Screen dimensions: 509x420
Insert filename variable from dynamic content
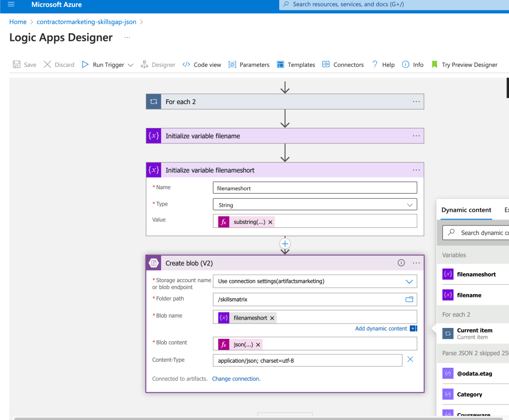click(x=476, y=295)
